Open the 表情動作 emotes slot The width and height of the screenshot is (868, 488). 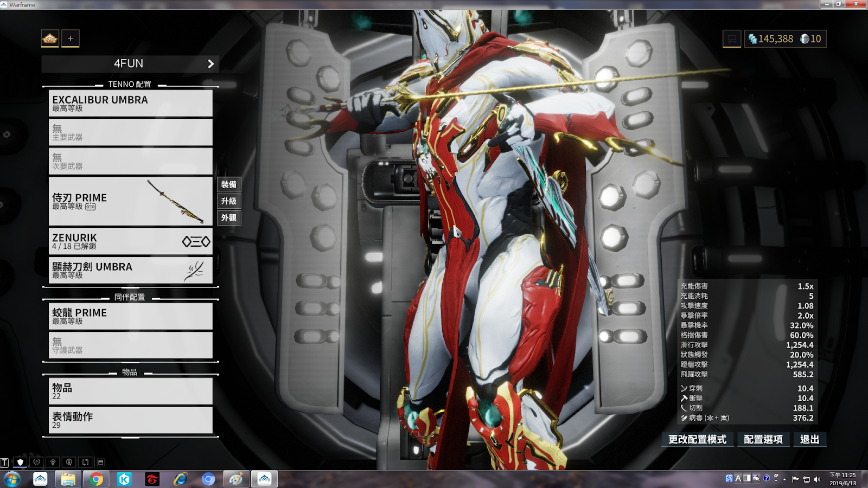click(130, 420)
